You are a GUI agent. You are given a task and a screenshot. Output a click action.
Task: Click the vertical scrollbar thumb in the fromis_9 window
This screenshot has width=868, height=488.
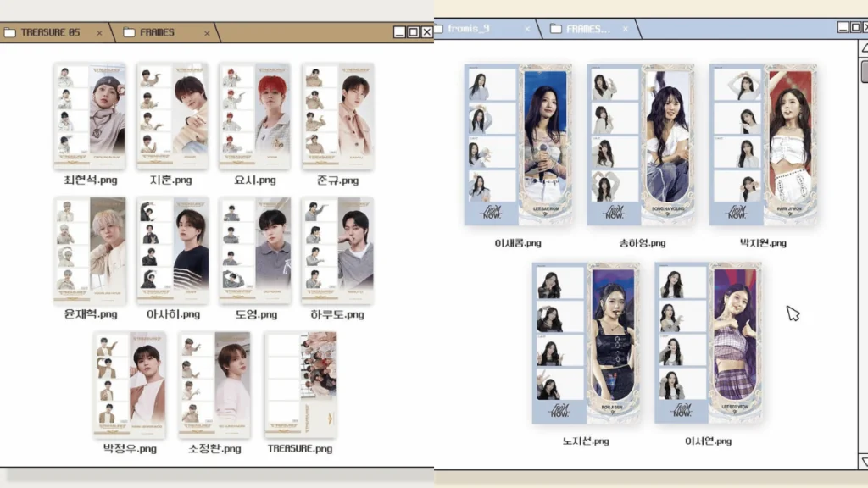tap(862, 72)
